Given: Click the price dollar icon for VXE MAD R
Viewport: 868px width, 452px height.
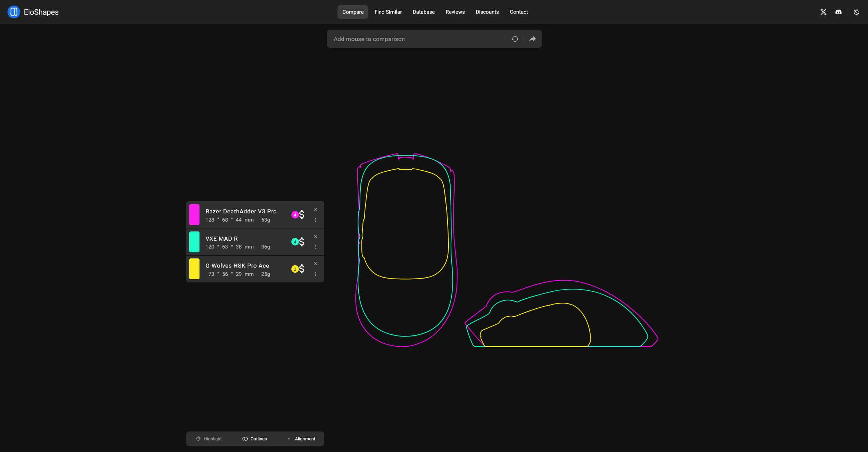Looking at the screenshot, I should [x=301, y=242].
